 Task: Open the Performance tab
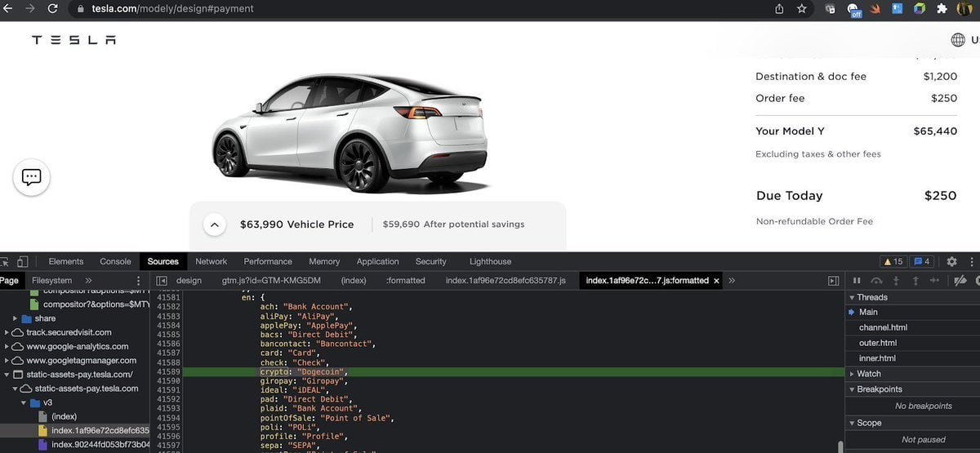coord(268,262)
